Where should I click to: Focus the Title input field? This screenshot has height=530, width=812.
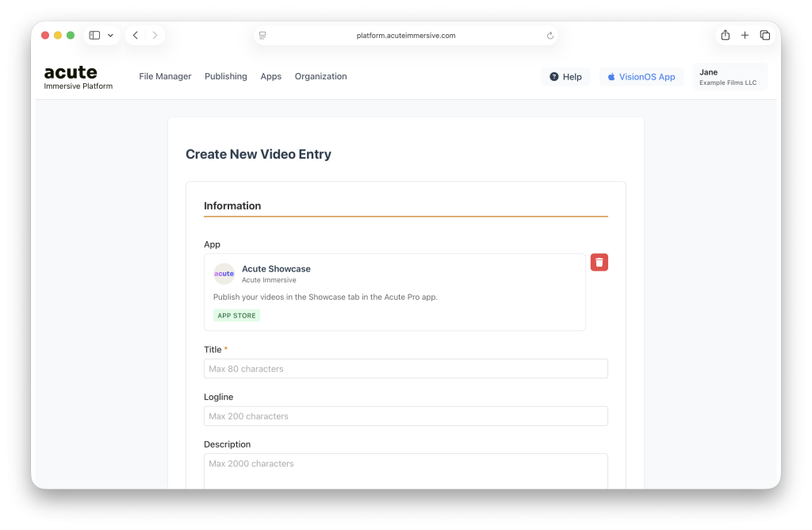pyautogui.click(x=405, y=369)
